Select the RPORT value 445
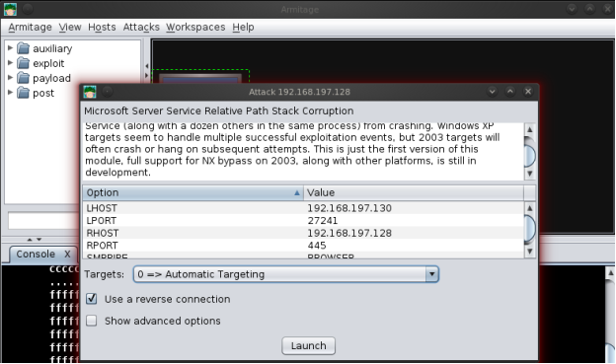This screenshot has height=364, width=616. pyautogui.click(x=317, y=246)
